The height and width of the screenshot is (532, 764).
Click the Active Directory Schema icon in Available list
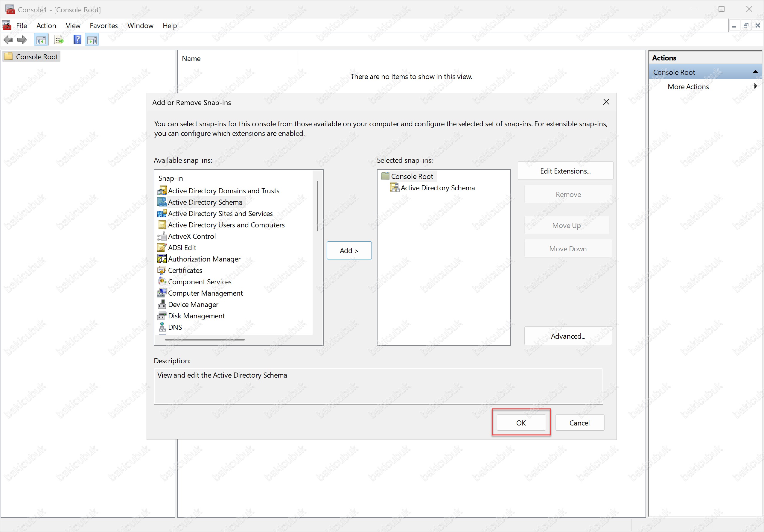coord(162,202)
